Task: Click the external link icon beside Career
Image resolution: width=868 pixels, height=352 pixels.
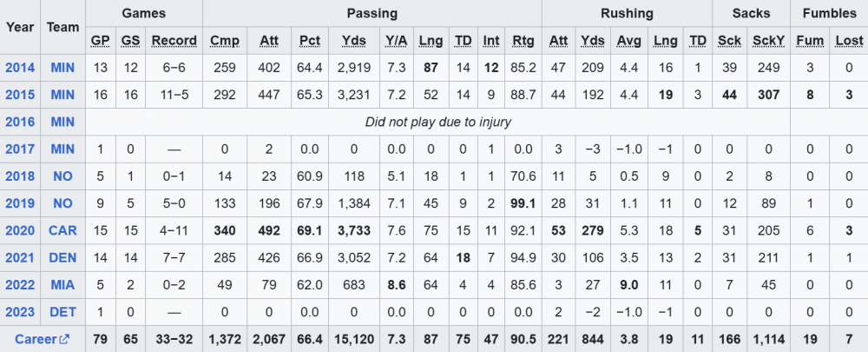Action: 63,339
